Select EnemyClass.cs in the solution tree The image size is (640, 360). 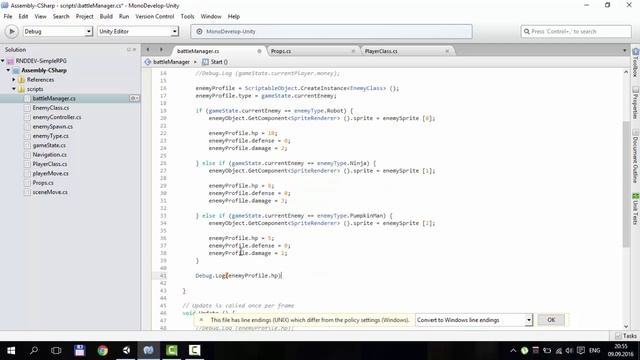pos(51,108)
